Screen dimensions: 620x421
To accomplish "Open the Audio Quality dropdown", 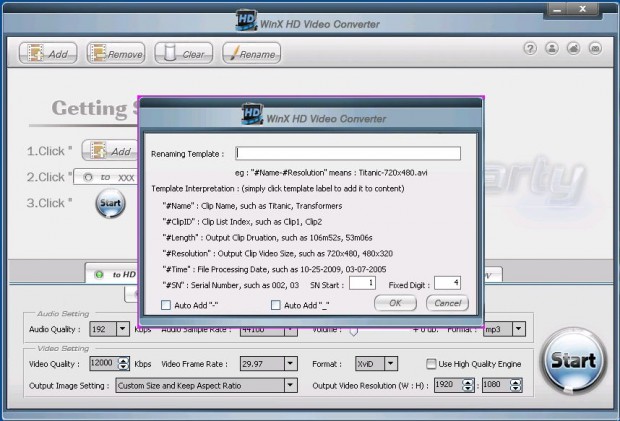I will [123, 329].
